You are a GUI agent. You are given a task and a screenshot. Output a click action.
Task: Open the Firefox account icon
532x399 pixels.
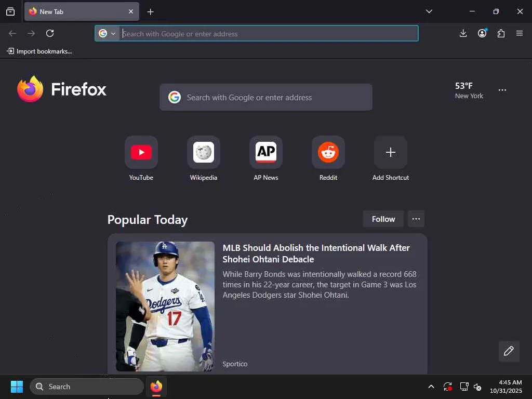[x=482, y=33]
